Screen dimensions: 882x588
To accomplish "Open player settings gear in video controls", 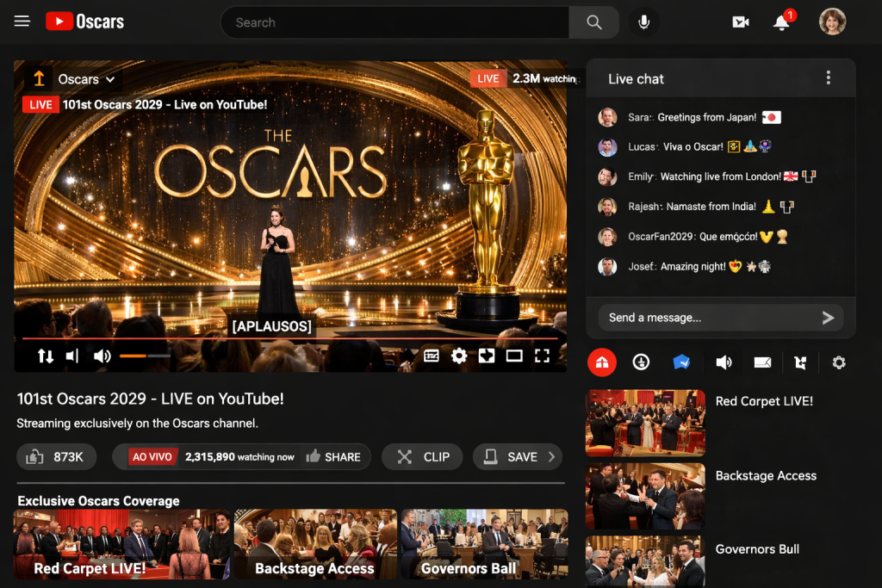I will pos(459,356).
